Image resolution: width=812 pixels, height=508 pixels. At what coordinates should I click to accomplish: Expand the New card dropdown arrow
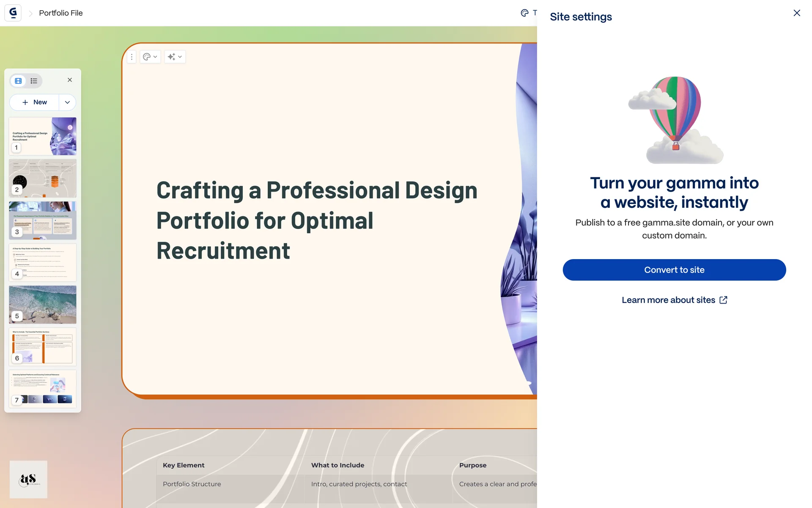point(67,102)
